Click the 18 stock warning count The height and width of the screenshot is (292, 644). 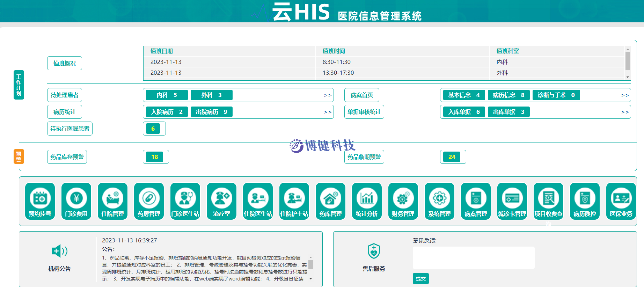155,157
